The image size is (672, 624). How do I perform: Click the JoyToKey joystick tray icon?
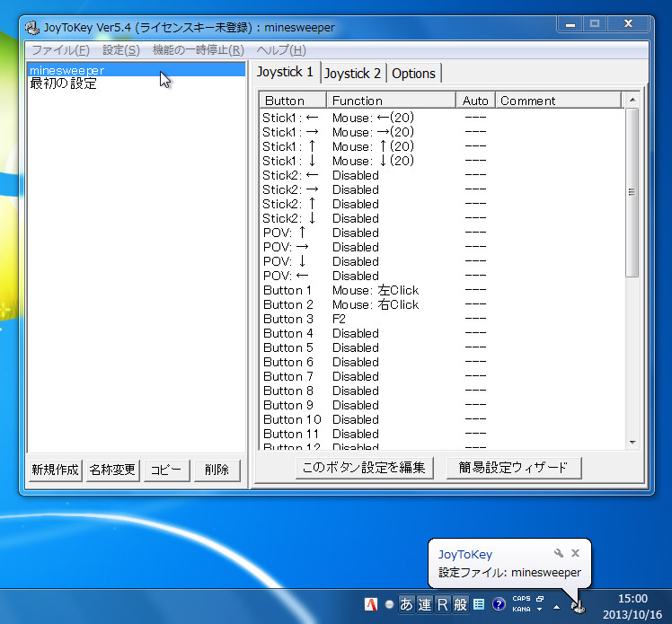pos(579,606)
